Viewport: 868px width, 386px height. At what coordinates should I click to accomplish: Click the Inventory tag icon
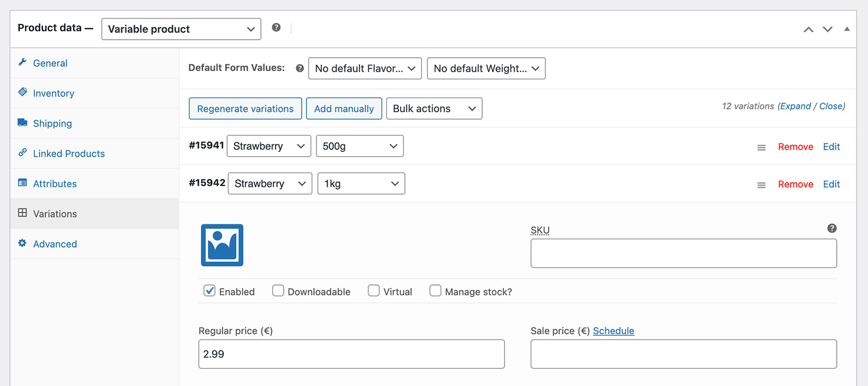[22, 92]
